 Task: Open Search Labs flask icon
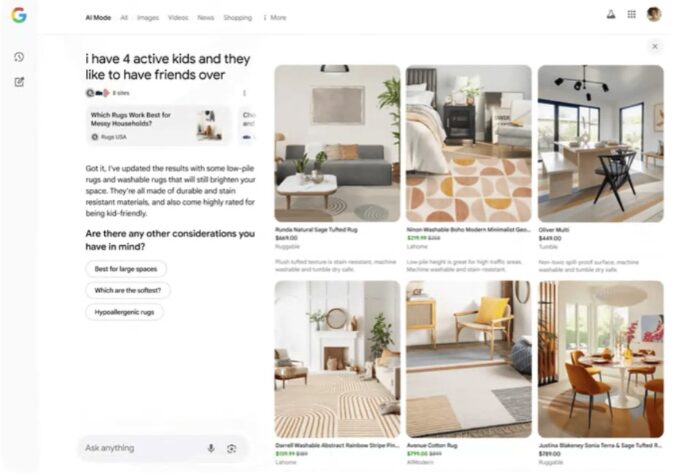(611, 15)
